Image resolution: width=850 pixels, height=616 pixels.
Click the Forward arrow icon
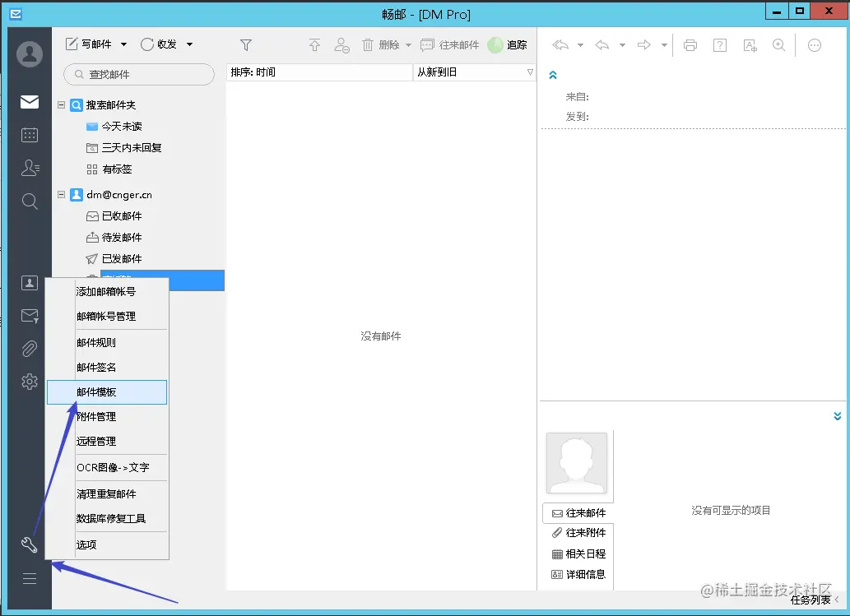pos(644,45)
